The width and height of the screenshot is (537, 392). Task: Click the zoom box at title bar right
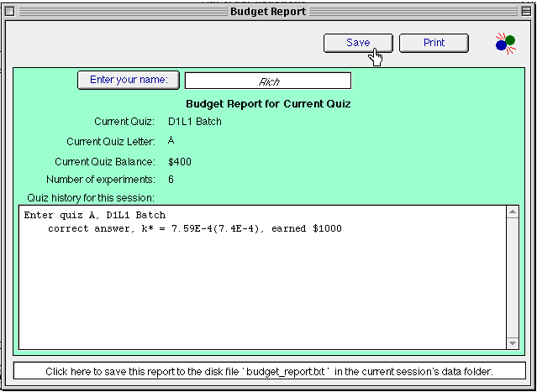point(526,12)
